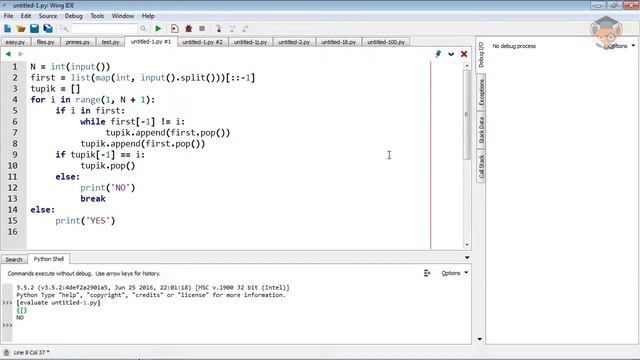
Task: Click 'print('YES')' on line 15
Action: pos(85,221)
